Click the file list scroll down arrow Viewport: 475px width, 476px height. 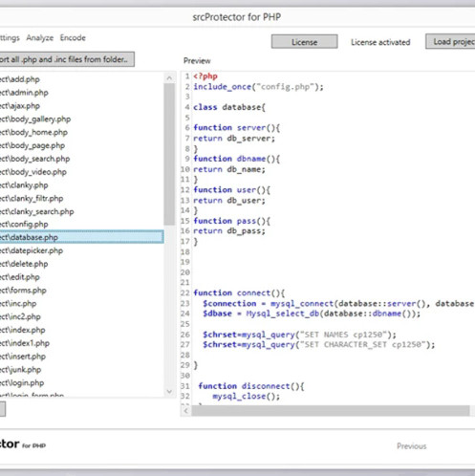tap(169, 391)
